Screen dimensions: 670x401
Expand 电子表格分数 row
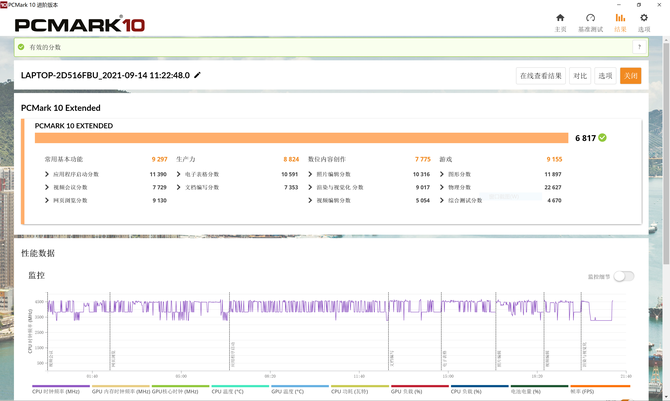tap(179, 174)
